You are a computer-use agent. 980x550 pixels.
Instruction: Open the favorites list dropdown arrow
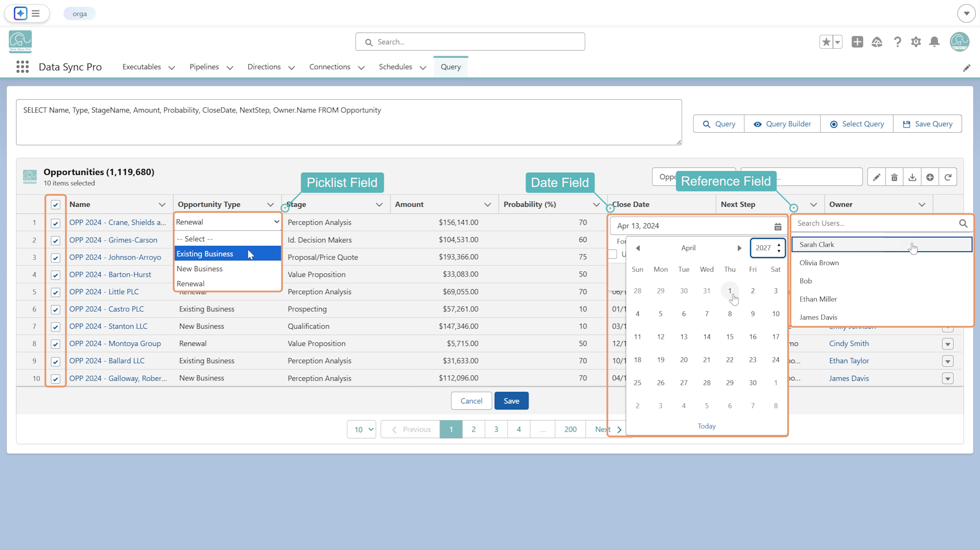point(837,42)
